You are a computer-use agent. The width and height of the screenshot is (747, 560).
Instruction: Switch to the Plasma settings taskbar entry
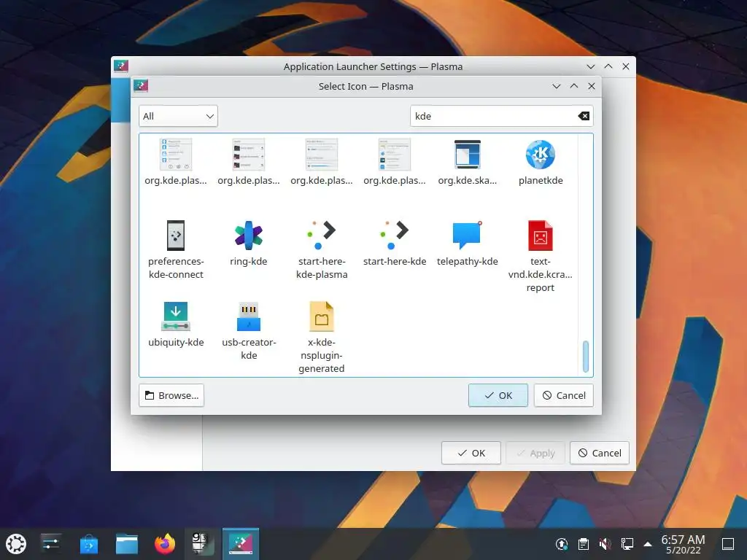coord(241,544)
